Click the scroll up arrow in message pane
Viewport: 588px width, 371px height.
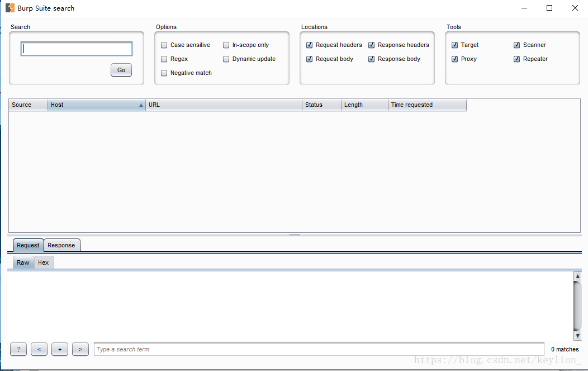577,276
